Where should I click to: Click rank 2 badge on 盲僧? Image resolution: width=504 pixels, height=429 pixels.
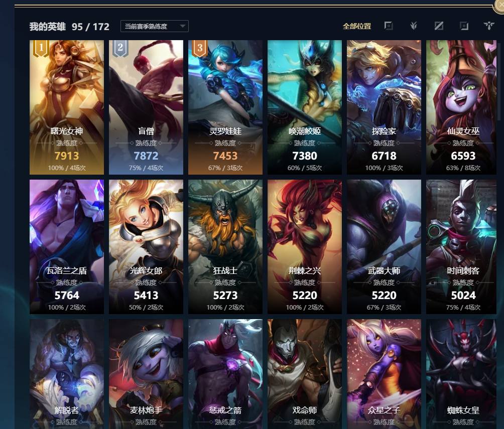(120, 48)
